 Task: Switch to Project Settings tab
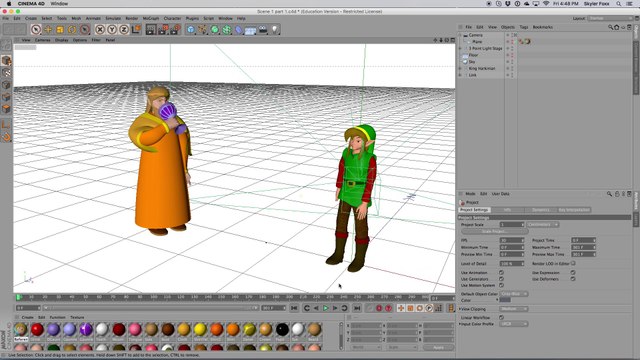(474, 210)
